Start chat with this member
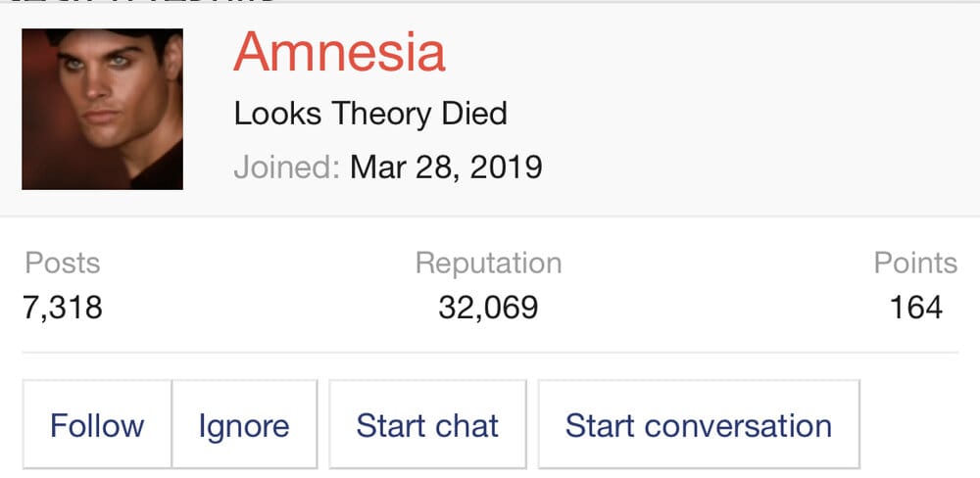Viewport: 980px width, 478px height. coord(427,425)
